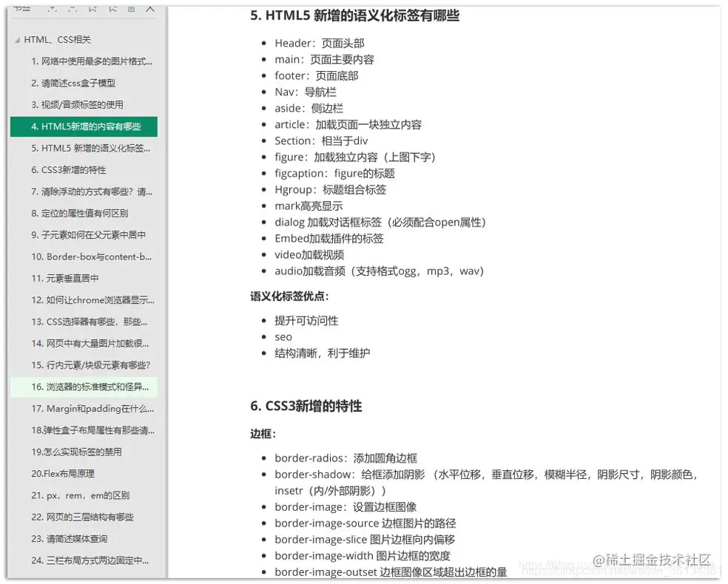Click heading 6. CSS3新增的特性
Image resolution: width=728 pixels, height=584 pixels.
306,407
